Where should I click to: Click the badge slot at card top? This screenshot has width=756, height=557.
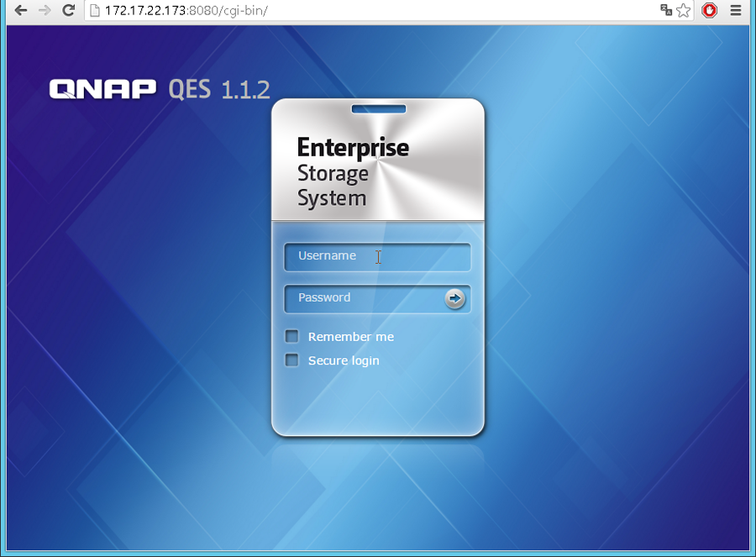tap(378, 109)
